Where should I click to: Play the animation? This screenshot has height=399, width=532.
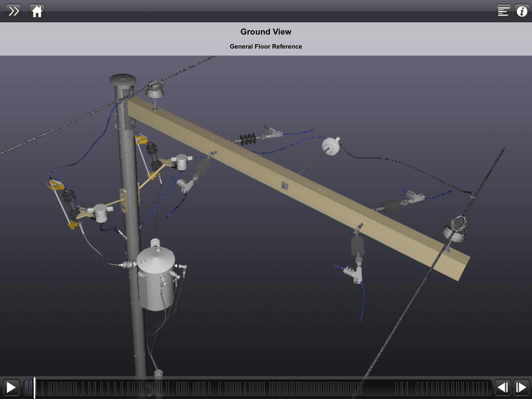(x=11, y=387)
